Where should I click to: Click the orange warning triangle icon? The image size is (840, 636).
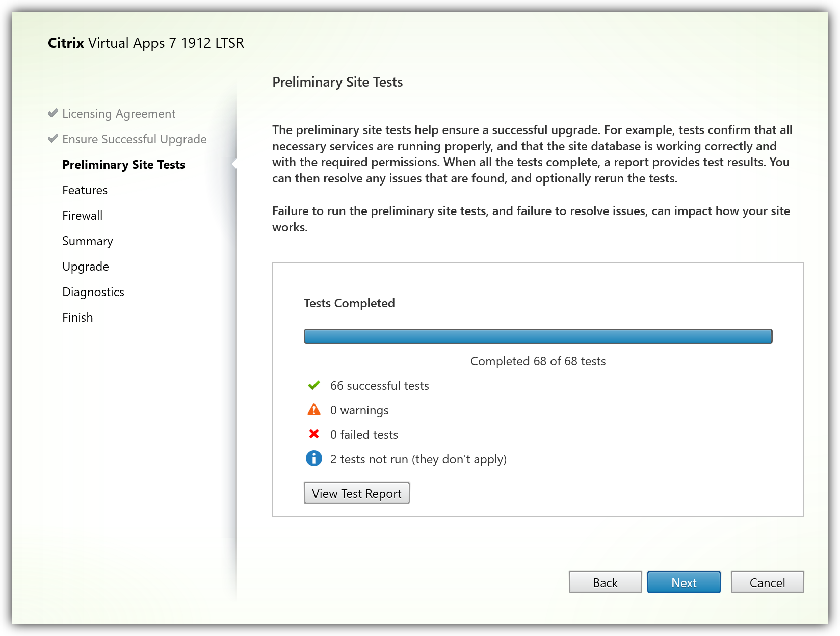coord(314,410)
